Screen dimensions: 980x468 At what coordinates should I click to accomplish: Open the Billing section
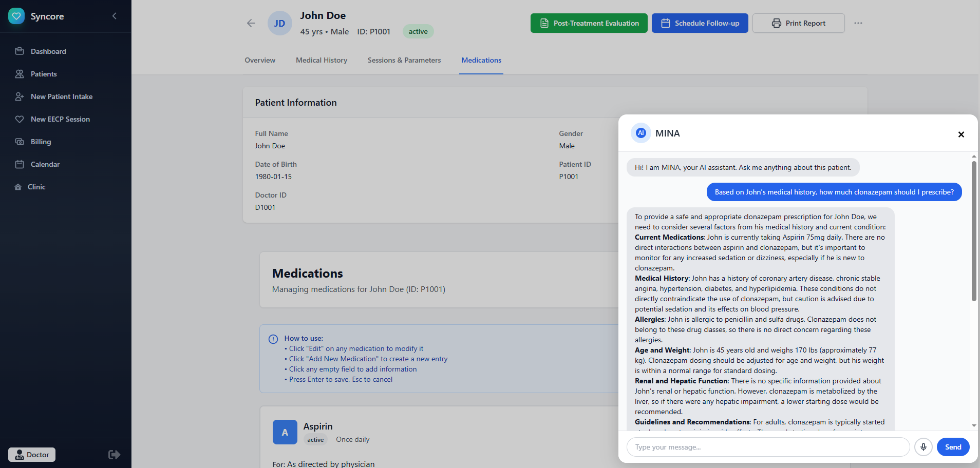pos(40,142)
